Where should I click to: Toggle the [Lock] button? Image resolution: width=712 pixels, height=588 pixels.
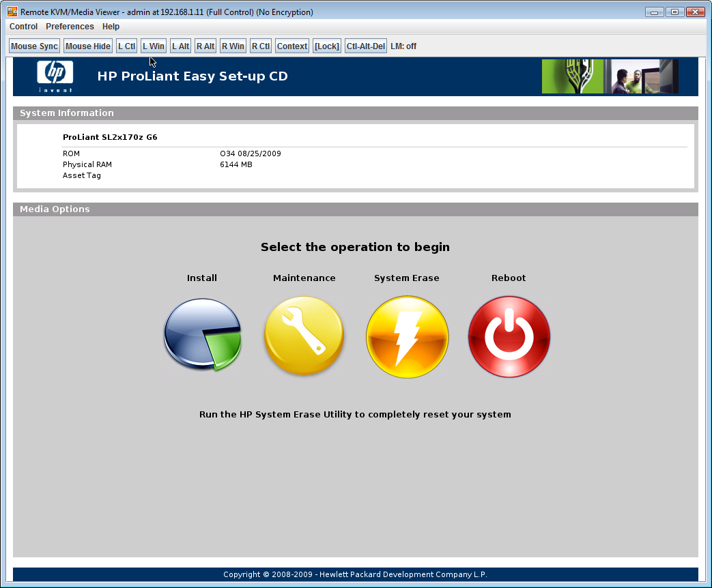[327, 46]
